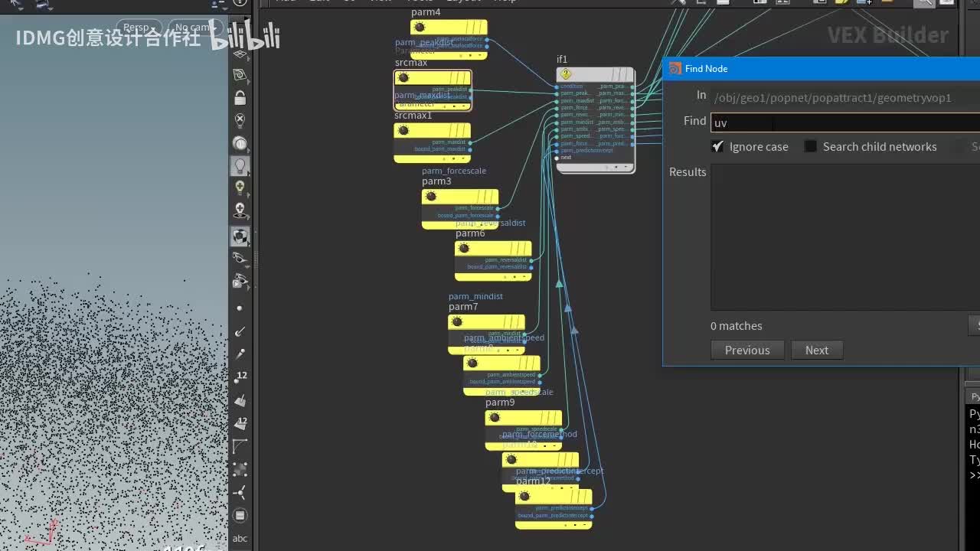Click the Previous button in Find Node
980x551 pixels.
[x=747, y=350]
